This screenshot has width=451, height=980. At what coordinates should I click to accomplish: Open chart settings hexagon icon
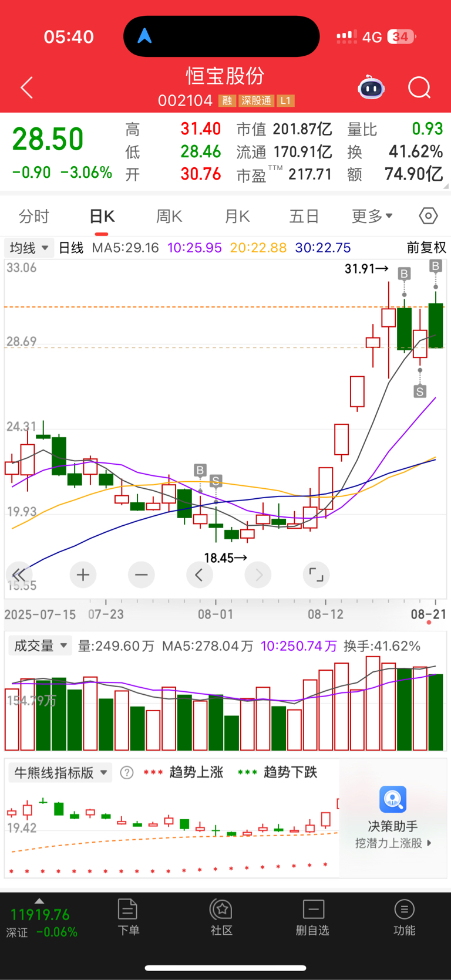[x=428, y=216]
